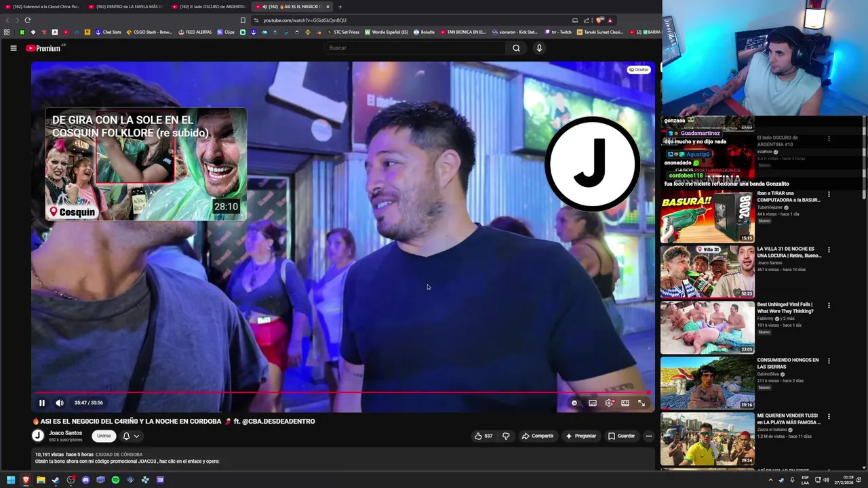Go to YouTube Premium home logo

coord(44,48)
